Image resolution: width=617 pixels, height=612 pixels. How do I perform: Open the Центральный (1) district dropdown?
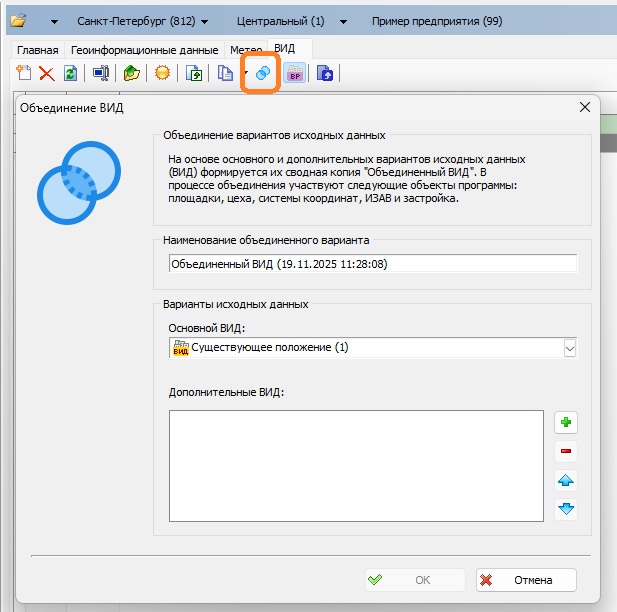[292, 21]
